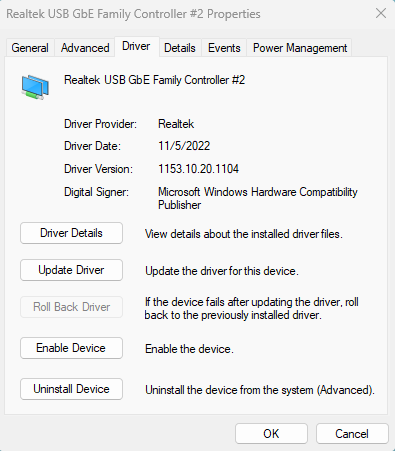
Task: Choose Uninstall Device button
Action: [x=71, y=389]
